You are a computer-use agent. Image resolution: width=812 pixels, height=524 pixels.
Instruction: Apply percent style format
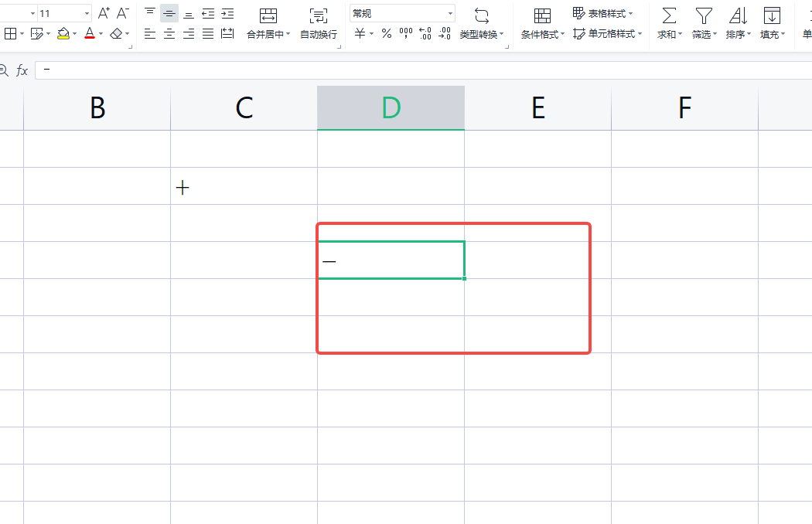click(x=386, y=33)
